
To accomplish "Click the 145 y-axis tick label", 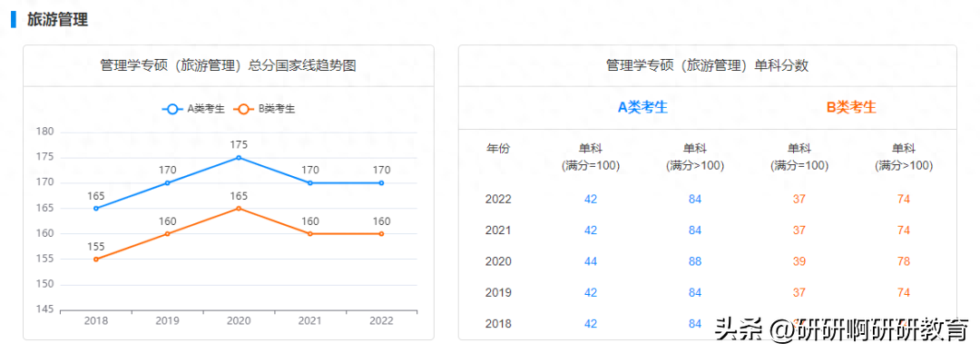I will click(45, 309).
